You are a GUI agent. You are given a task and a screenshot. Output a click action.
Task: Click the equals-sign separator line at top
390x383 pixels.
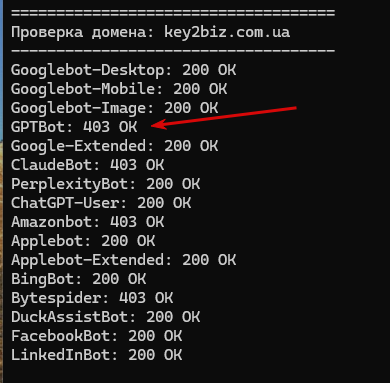coord(173,13)
